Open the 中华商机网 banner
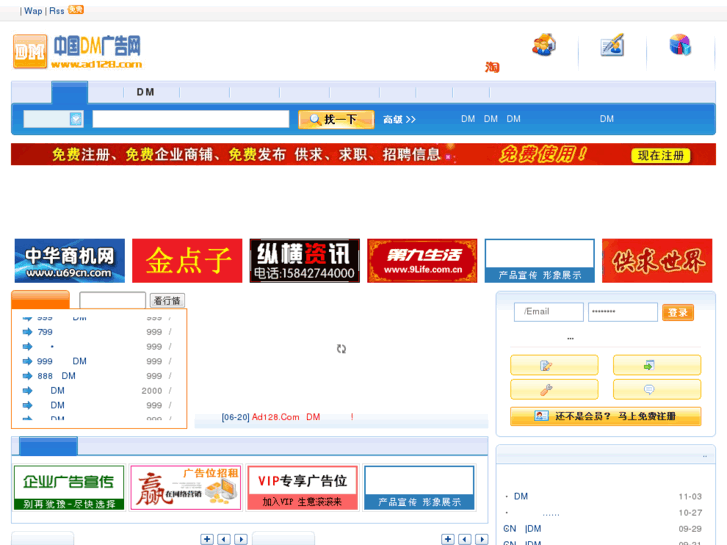 pos(70,261)
